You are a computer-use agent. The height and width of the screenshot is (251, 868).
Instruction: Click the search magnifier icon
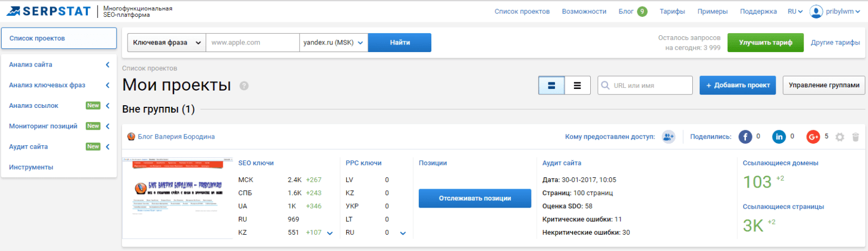[605, 85]
